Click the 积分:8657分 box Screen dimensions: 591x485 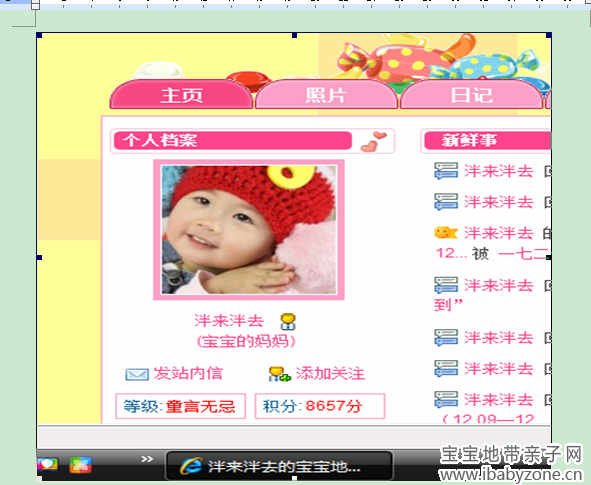(x=320, y=406)
